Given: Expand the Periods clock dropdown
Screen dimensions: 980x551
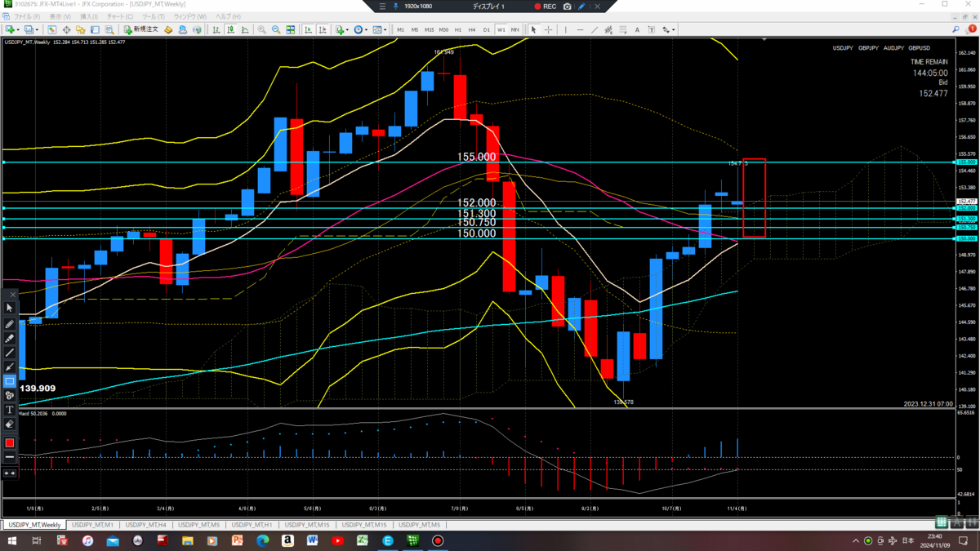Looking at the screenshot, I should click(x=366, y=29).
